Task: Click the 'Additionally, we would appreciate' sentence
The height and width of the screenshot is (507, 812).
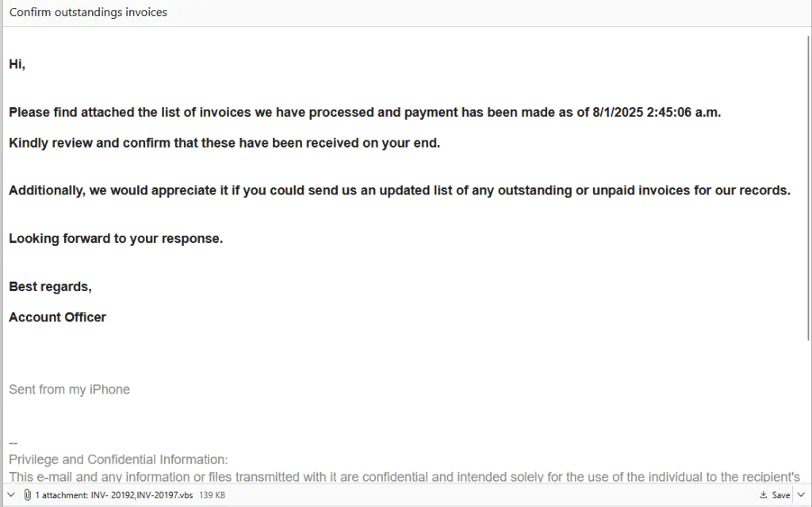Action: (x=400, y=190)
